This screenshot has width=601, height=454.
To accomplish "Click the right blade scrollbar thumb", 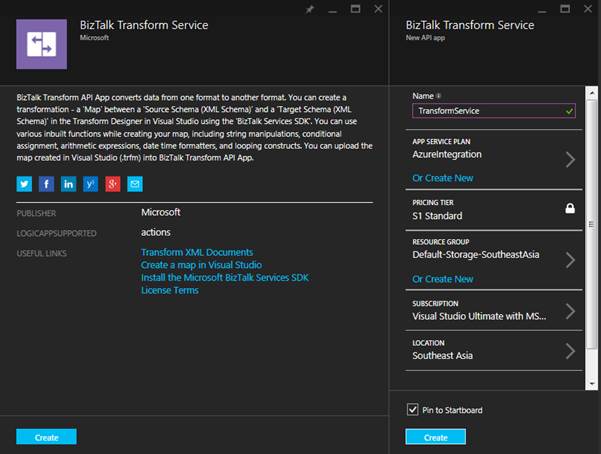I will click(x=592, y=224).
